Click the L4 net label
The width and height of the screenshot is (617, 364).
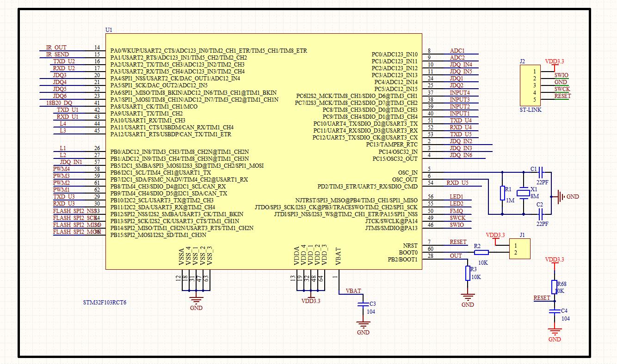click(63, 124)
